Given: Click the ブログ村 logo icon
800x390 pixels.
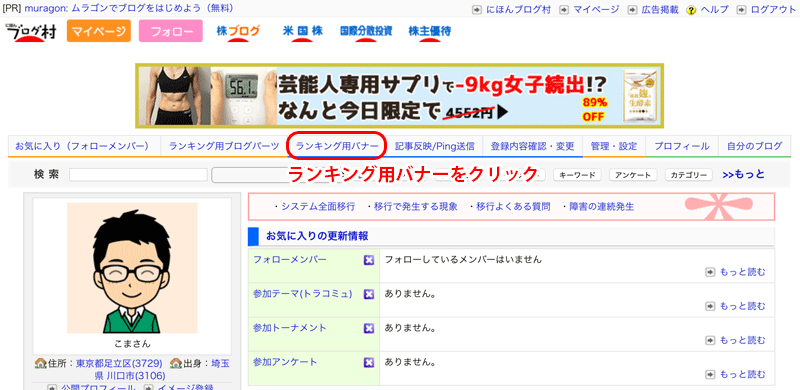Looking at the screenshot, I should point(31,32).
